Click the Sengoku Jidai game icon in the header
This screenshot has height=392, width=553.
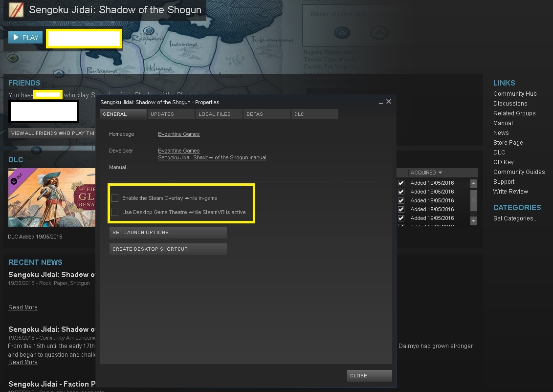coord(16,10)
